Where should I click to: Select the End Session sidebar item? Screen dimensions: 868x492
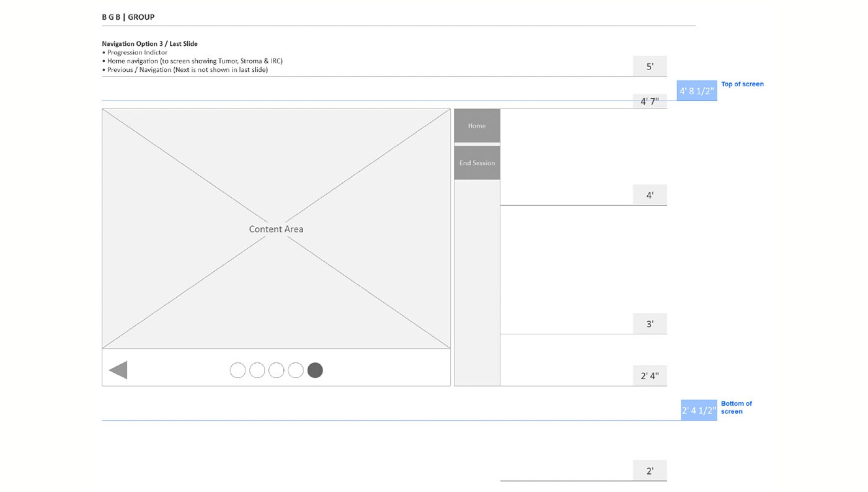tap(476, 163)
